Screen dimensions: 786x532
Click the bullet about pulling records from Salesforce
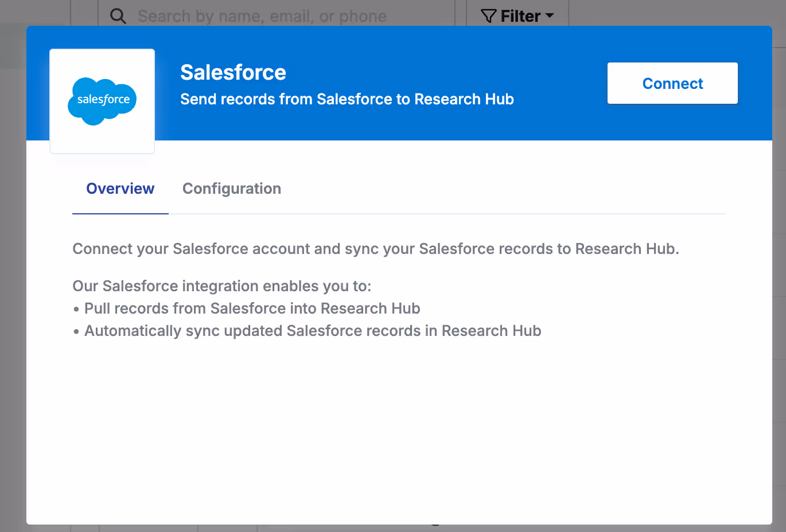point(252,308)
